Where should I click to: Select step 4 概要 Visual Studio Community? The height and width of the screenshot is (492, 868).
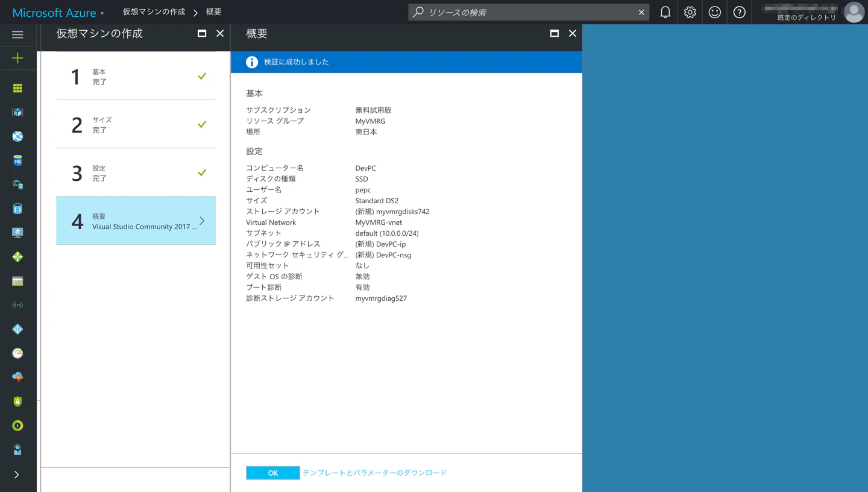click(136, 221)
